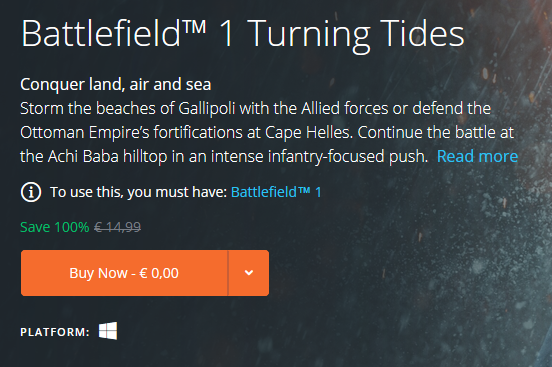Click the PLATFORM: label
Screen dimensions: 552x367
click(55, 332)
